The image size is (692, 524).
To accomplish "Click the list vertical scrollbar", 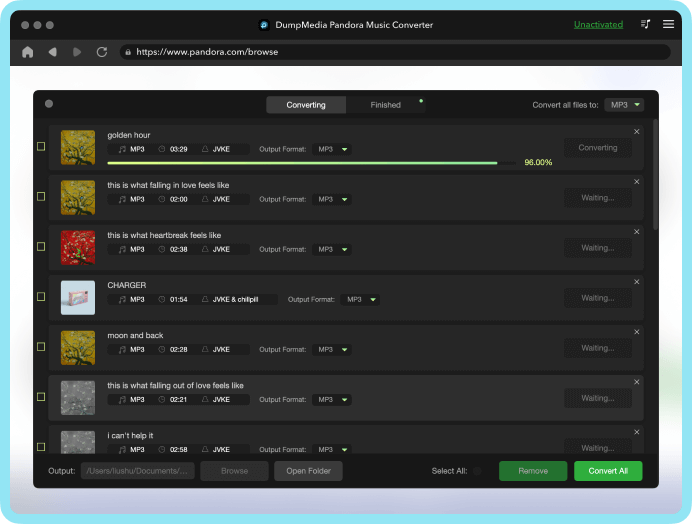I will [x=655, y=174].
